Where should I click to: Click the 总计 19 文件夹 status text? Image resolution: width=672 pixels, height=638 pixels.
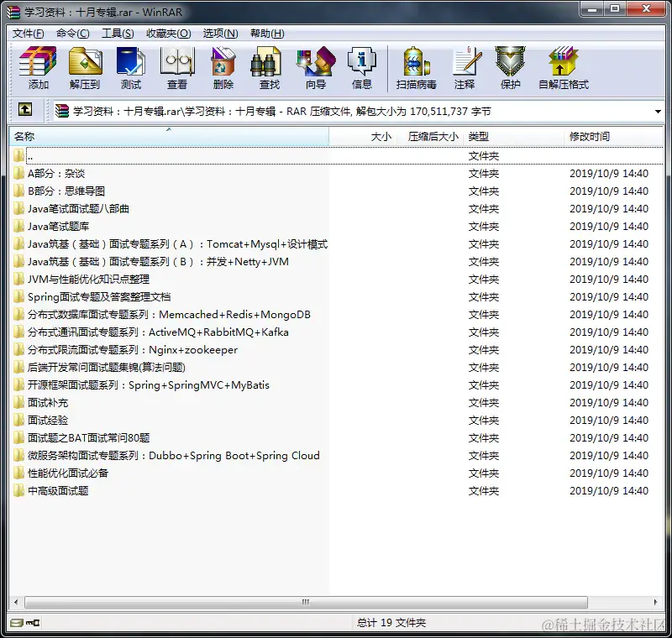(x=391, y=623)
